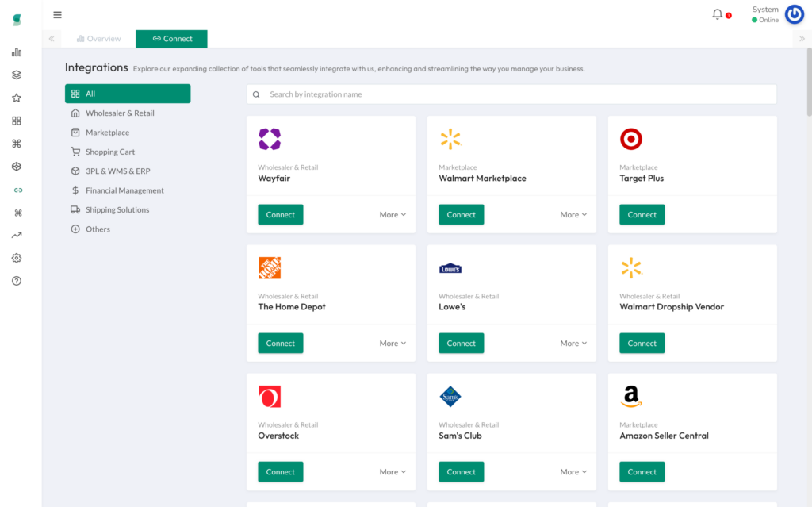Click the Sam's Club logo
The image size is (812, 507).
click(450, 397)
